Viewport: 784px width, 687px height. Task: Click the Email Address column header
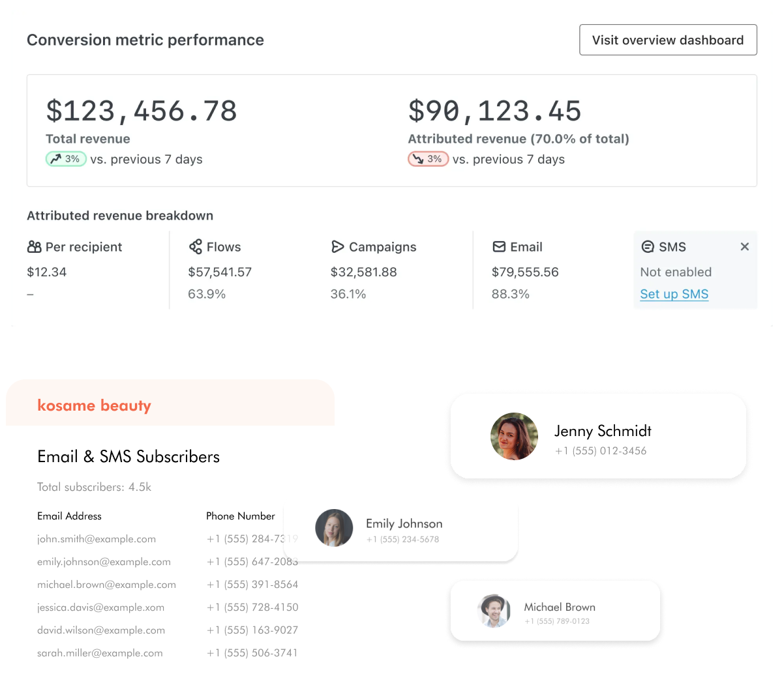[x=69, y=516]
